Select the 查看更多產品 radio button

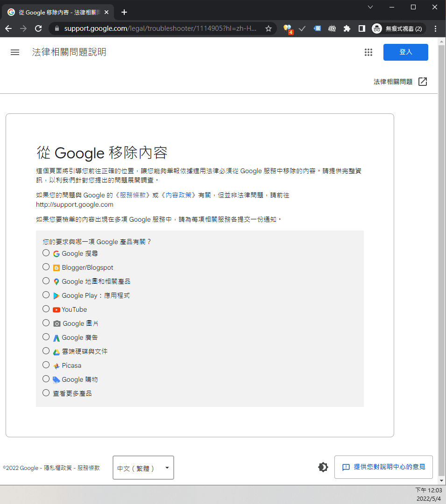click(46, 393)
